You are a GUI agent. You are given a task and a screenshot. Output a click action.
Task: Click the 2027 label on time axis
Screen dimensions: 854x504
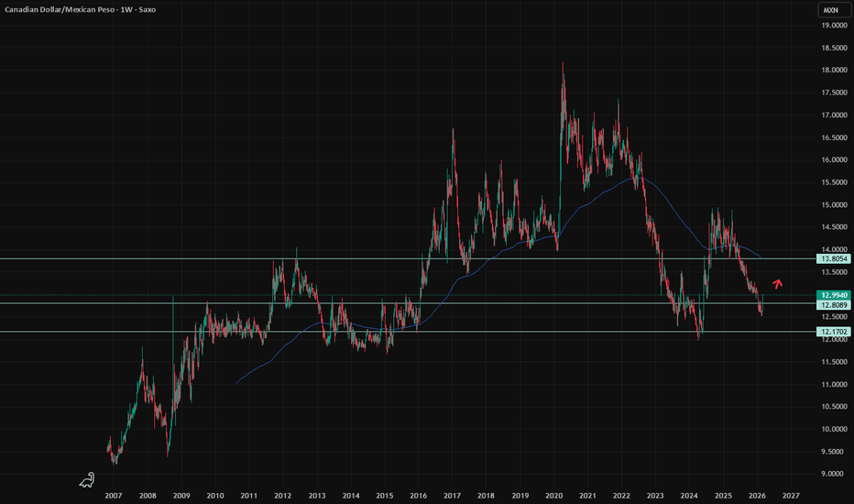click(x=791, y=496)
